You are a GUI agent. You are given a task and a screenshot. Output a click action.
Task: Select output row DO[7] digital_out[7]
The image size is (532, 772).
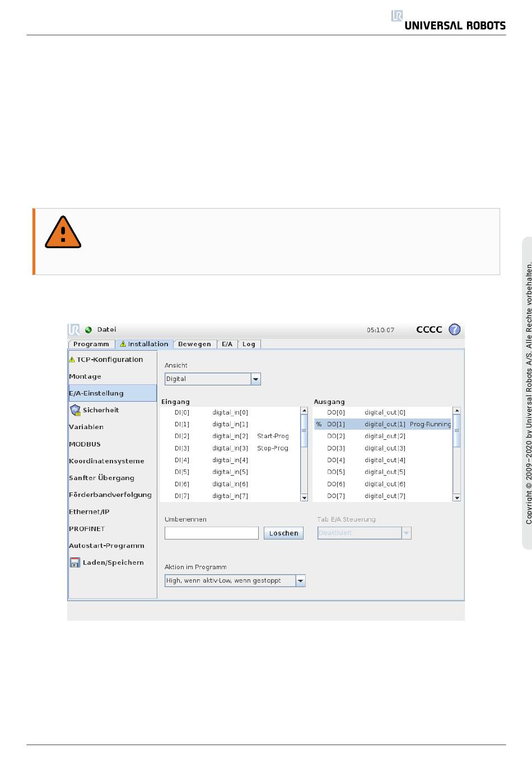pyautogui.click(x=383, y=496)
